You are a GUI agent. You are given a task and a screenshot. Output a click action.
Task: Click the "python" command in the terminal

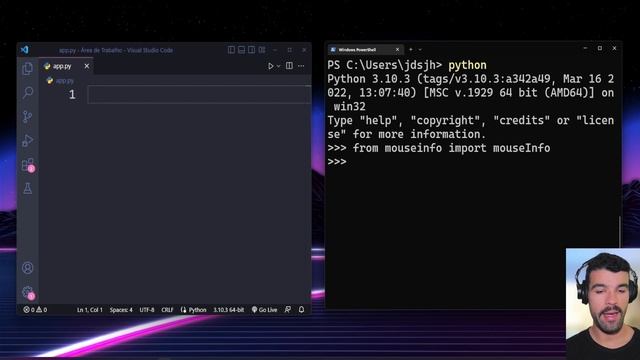pos(467,65)
